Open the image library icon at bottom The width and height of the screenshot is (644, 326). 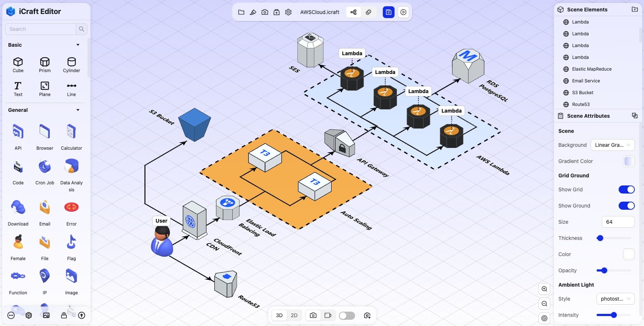[x=46, y=315]
